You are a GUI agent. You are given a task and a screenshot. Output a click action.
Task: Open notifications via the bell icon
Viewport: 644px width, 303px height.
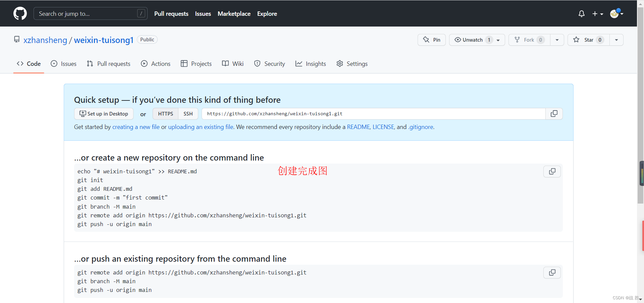tap(581, 13)
